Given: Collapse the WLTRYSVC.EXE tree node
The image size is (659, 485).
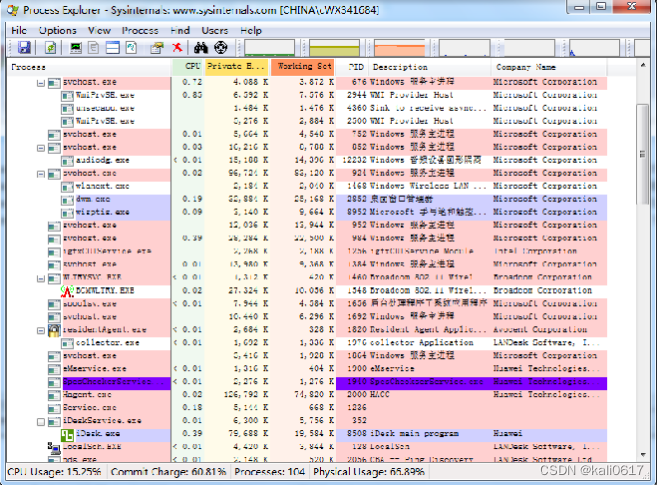Looking at the screenshot, I should click(x=41, y=279).
